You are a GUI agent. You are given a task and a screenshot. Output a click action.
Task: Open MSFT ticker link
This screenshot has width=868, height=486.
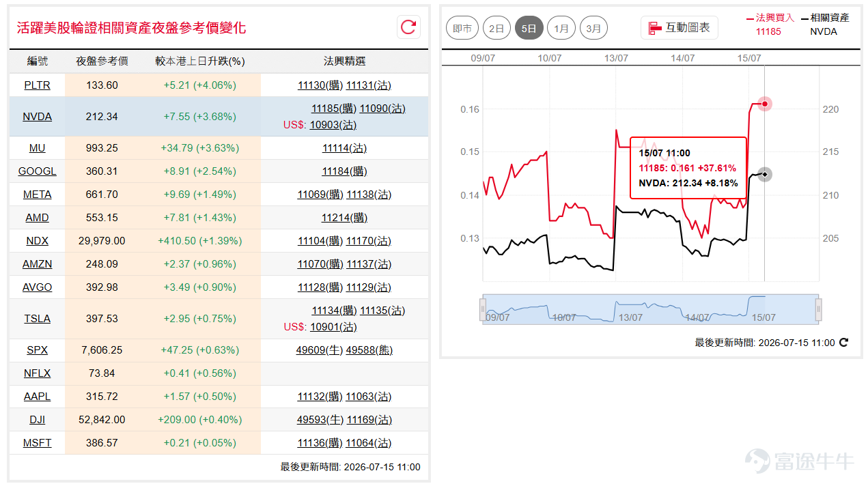[37, 443]
